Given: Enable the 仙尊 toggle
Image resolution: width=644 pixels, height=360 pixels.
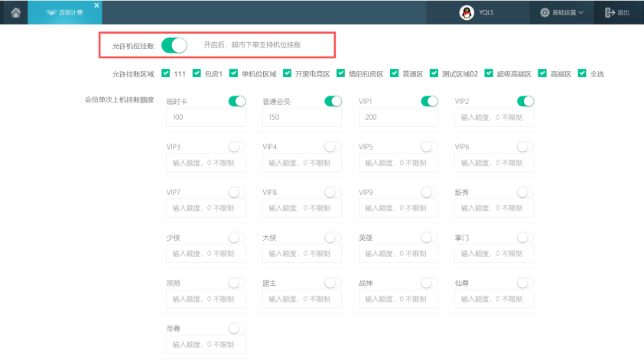Looking at the screenshot, I should (x=525, y=283).
